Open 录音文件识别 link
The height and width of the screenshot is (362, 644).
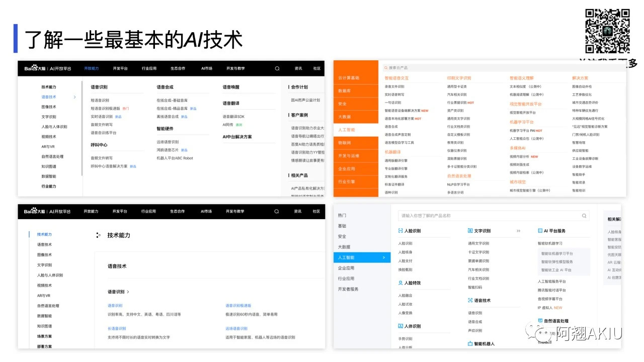[394, 86]
